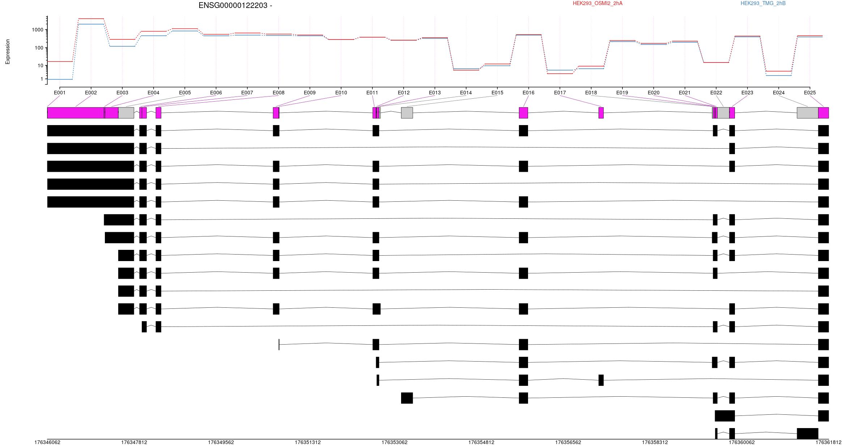Click y-axis tick value 1

(x=42, y=79)
